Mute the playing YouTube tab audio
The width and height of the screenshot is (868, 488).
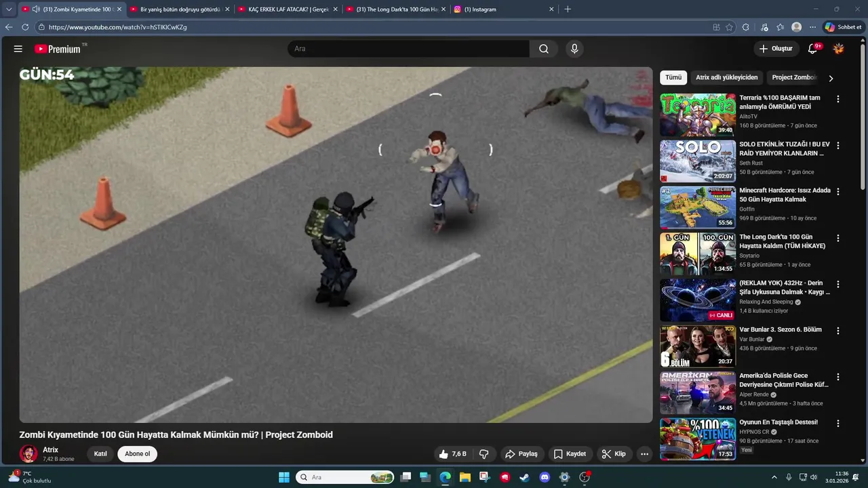(35, 9)
